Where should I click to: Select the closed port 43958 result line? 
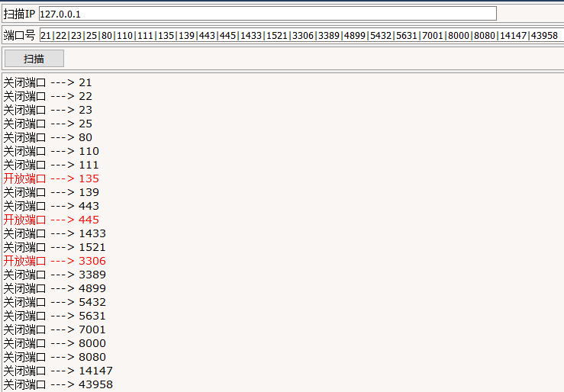point(58,384)
